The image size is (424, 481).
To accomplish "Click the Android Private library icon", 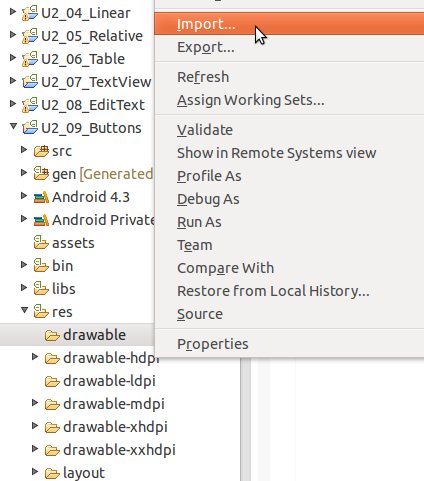I will click(x=41, y=220).
